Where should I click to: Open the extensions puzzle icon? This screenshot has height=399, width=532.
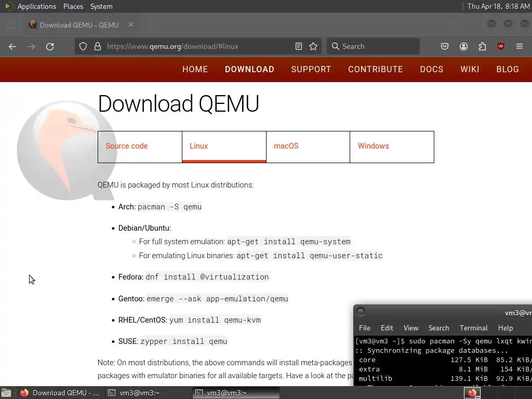(482, 46)
